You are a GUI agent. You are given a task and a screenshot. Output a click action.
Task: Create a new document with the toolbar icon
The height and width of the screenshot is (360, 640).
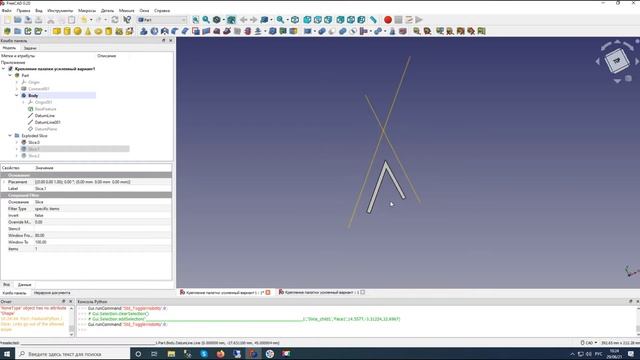[x=7, y=20]
